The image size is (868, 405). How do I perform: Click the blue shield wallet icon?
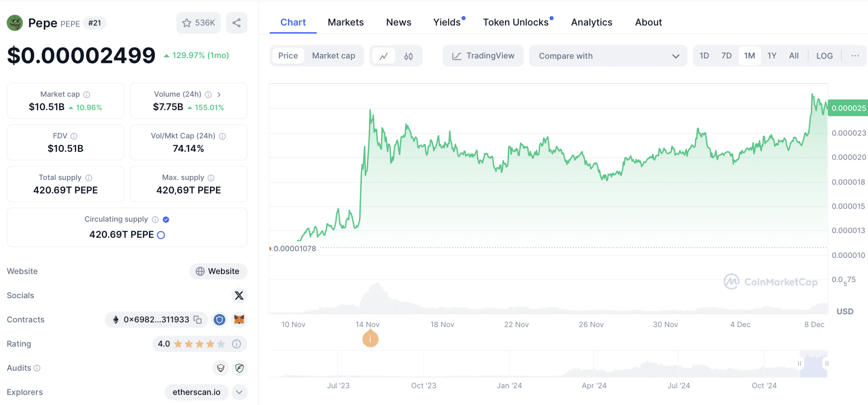219,320
